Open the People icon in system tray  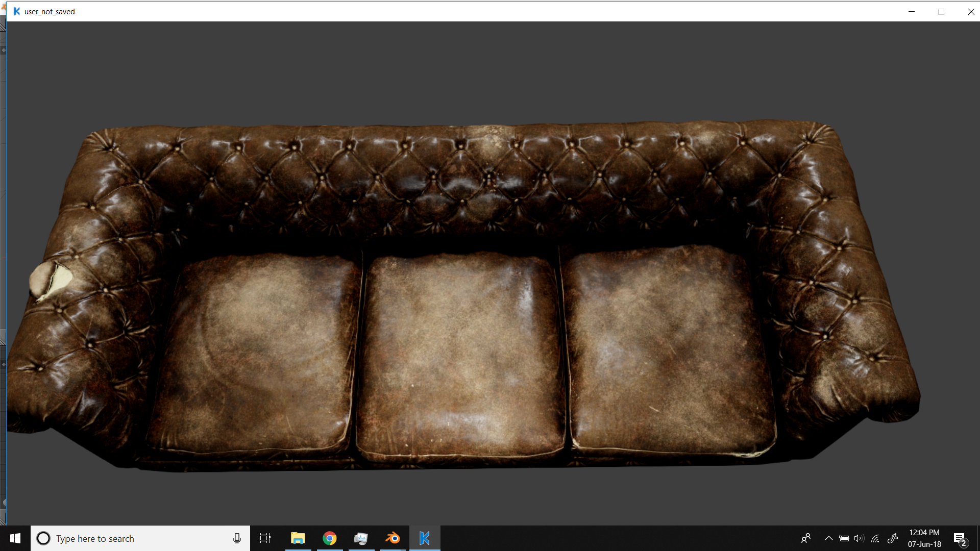click(806, 538)
